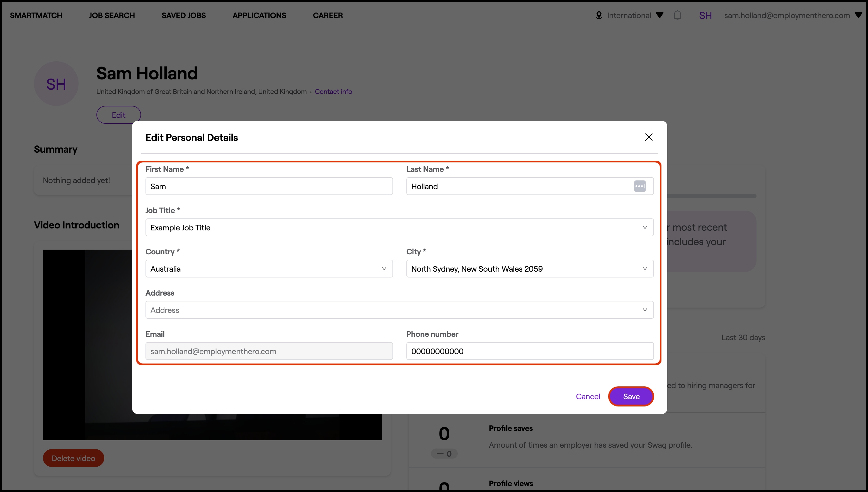This screenshot has height=492, width=868.
Task: Open the Job Title dropdown
Action: 399,227
